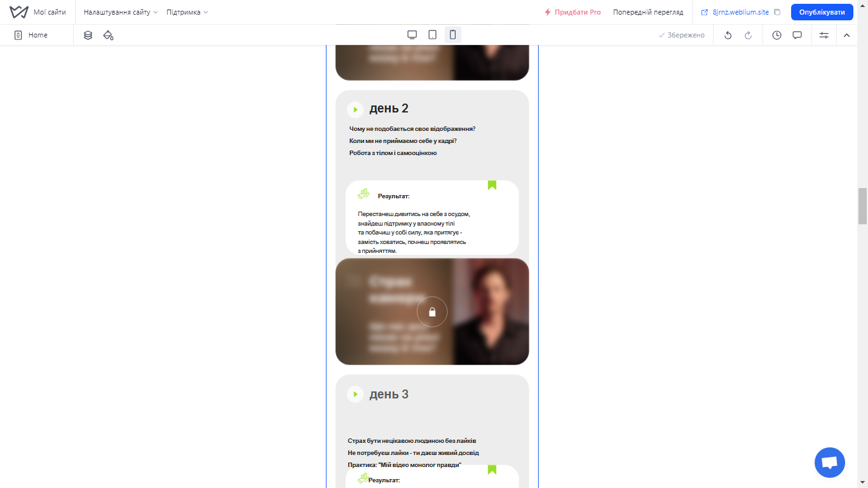This screenshot has height=488, width=868.
Task: Undo the last action
Action: [x=728, y=35]
